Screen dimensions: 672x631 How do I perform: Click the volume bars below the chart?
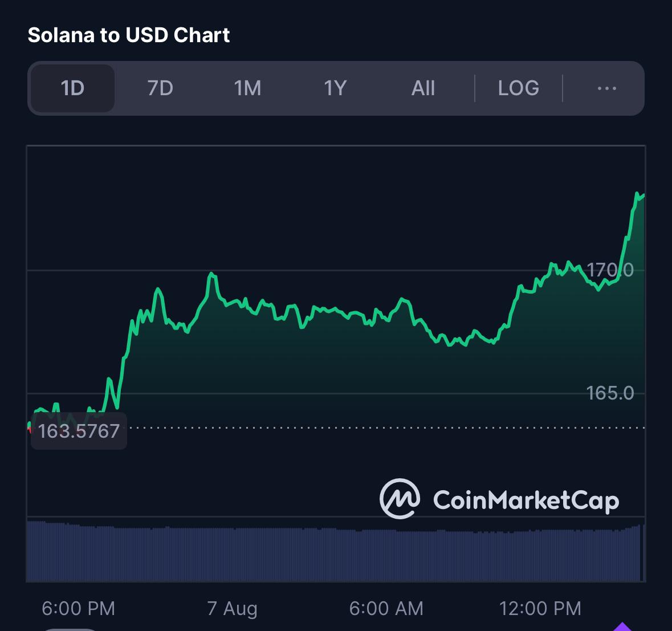point(336,551)
